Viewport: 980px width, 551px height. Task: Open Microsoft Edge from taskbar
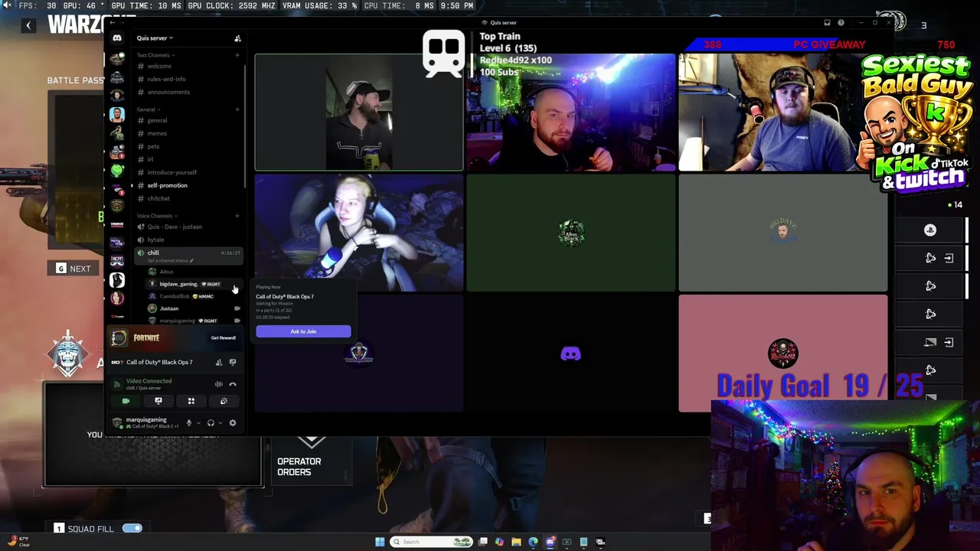click(x=534, y=542)
